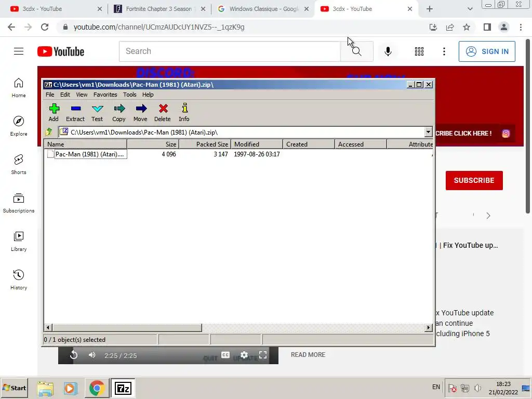Click READ MORE below the video
The image size is (532, 399).
[x=308, y=355]
